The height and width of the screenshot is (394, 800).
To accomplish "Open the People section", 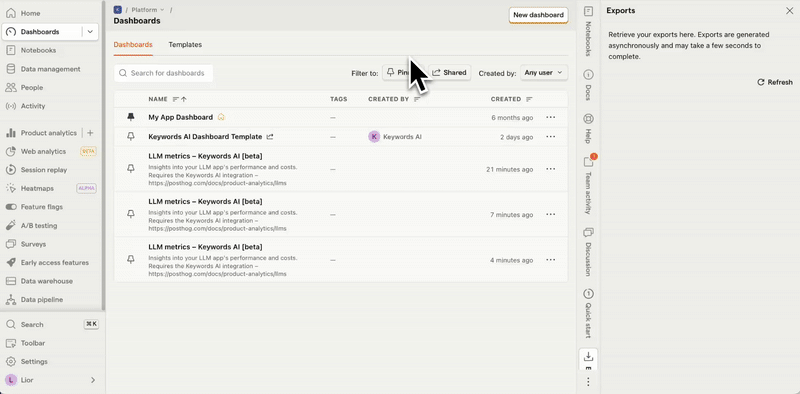I will [x=32, y=88].
